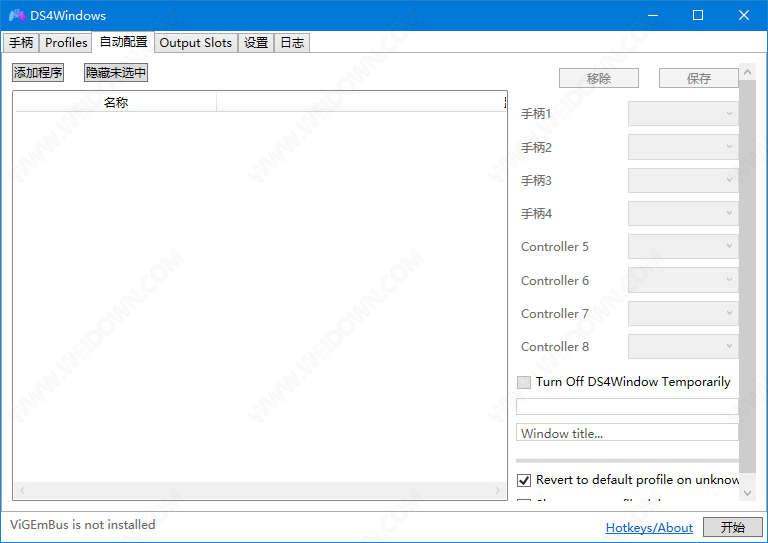Maximize the DS4Windows window
This screenshot has height=543, width=768.
click(x=698, y=15)
